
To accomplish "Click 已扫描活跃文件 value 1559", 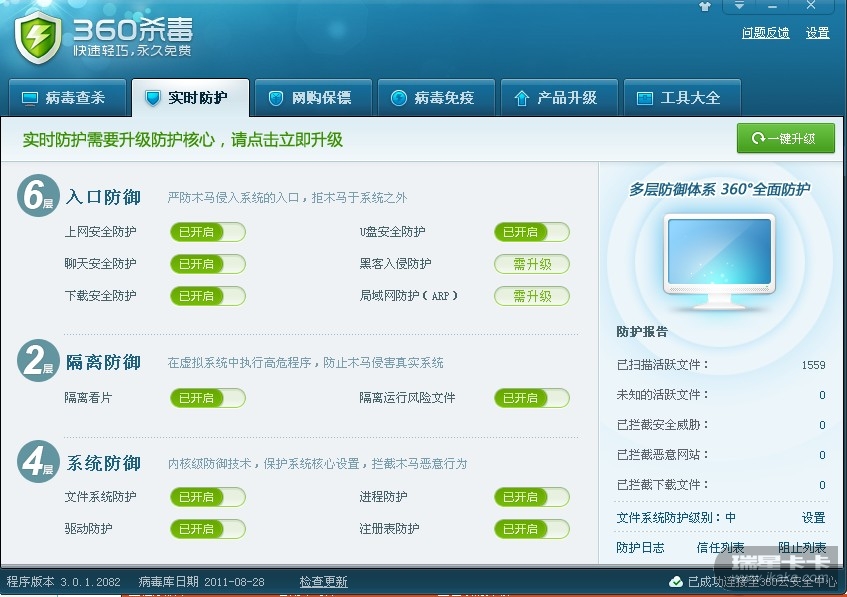I will click(814, 365).
